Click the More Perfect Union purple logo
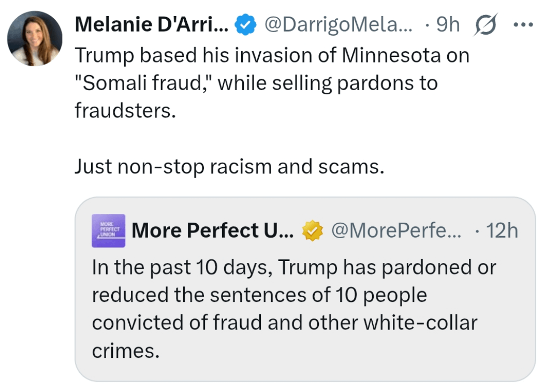 108,230
